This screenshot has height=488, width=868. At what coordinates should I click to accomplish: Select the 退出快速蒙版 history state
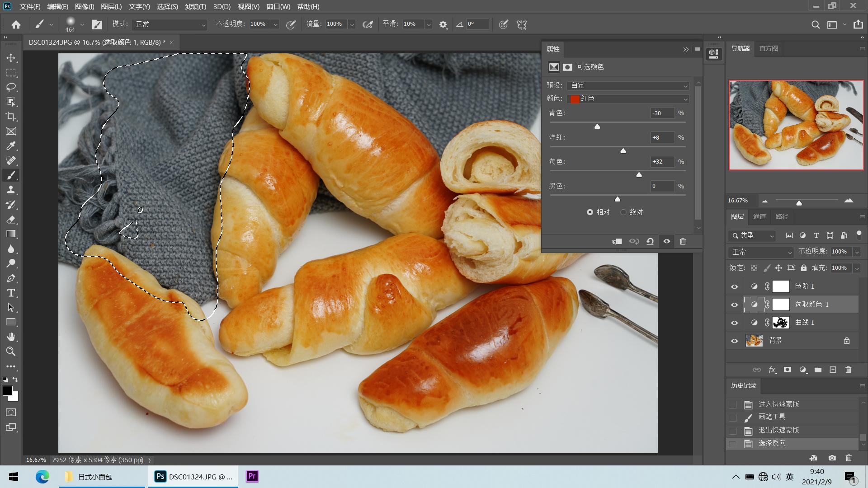pyautogui.click(x=778, y=430)
